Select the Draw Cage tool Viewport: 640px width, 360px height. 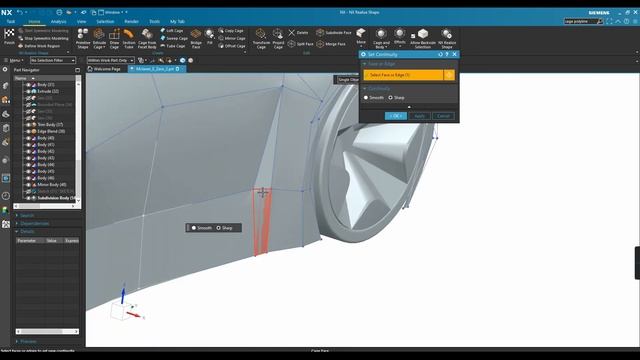point(114,38)
